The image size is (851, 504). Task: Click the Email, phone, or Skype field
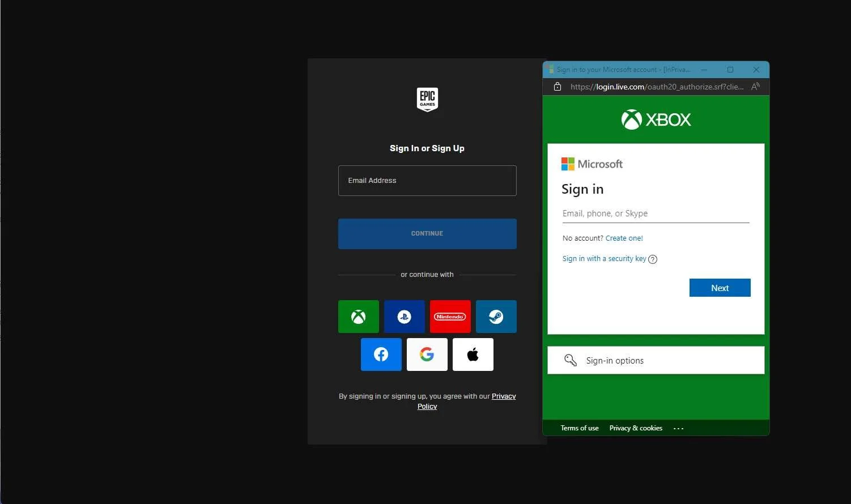point(656,213)
